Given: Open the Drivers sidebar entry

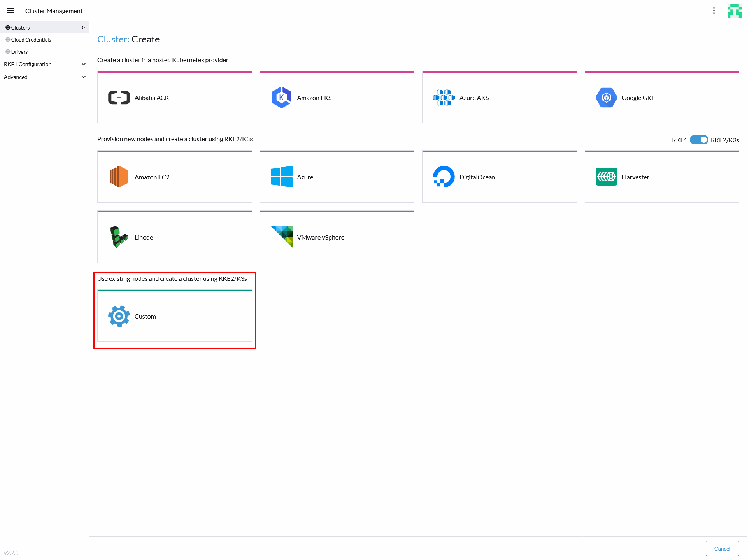Looking at the screenshot, I should 19,51.
